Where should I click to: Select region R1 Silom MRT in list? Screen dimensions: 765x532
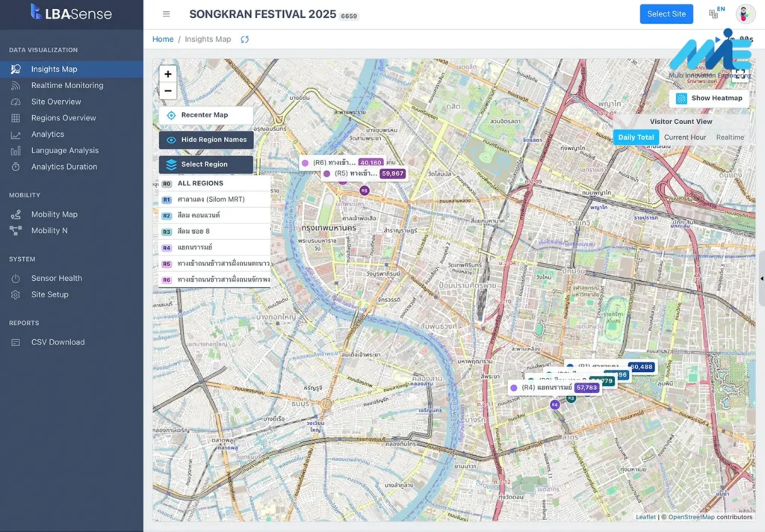pyautogui.click(x=211, y=199)
